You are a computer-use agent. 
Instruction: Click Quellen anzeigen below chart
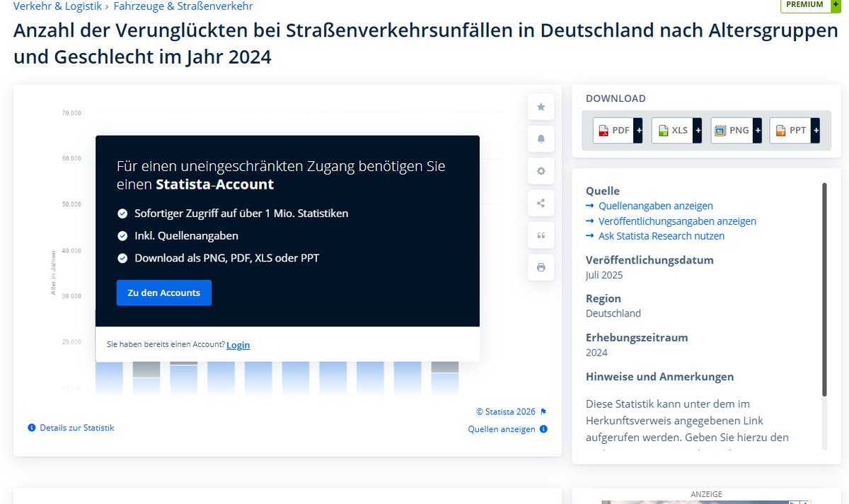(x=502, y=429)
